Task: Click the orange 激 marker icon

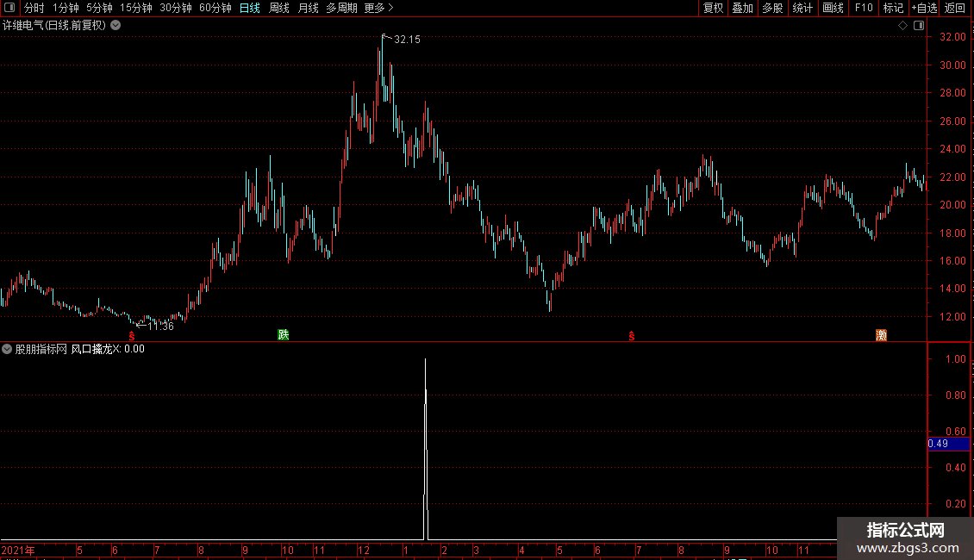Action: [x=881, y=334]
